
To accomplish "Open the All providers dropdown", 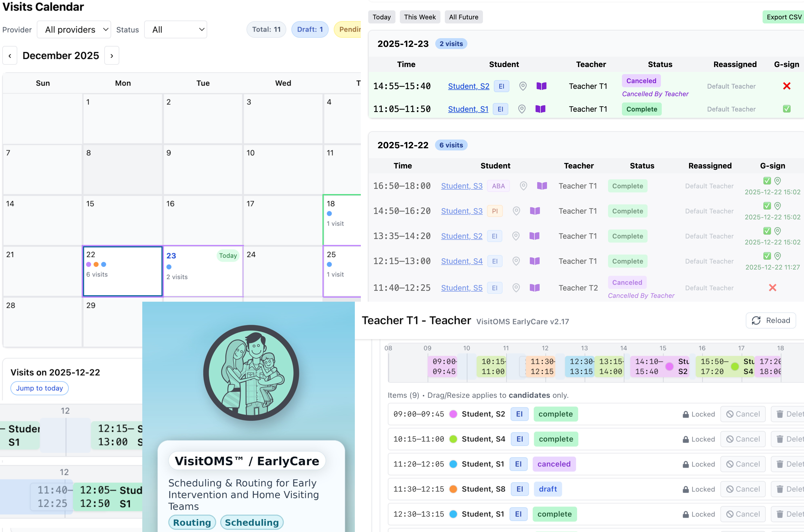I will (74, 29).
